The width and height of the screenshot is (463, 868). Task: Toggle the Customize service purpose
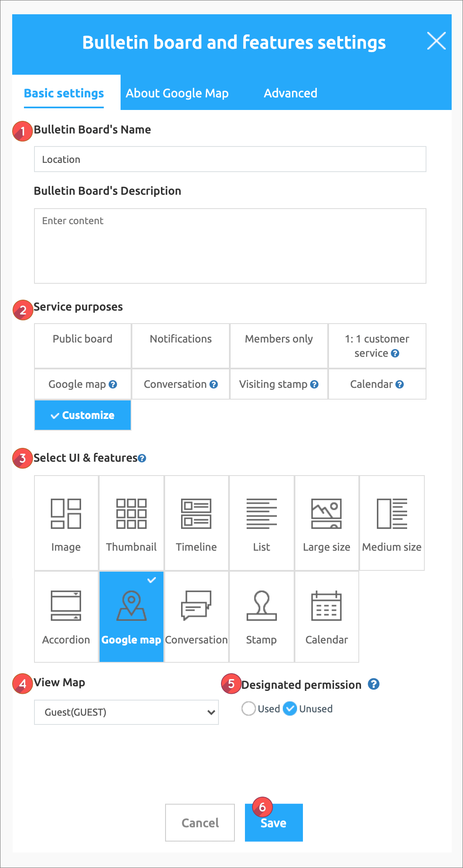click(x=83, y=415)
